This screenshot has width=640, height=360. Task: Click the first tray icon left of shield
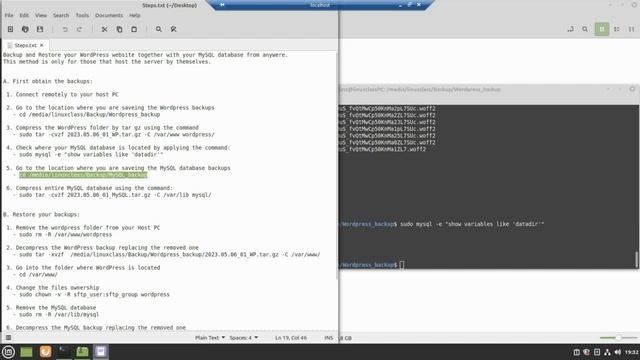tap(576, 352)
